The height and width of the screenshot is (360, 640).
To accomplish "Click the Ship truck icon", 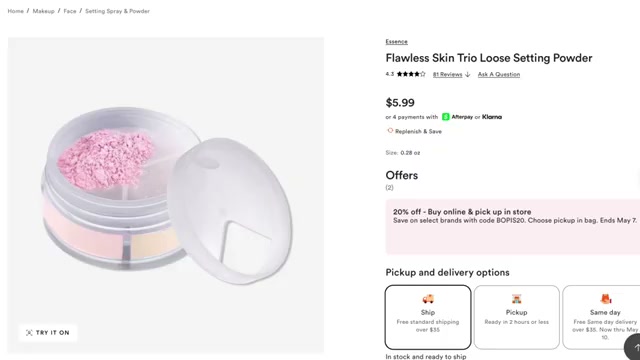I will 428,299.
